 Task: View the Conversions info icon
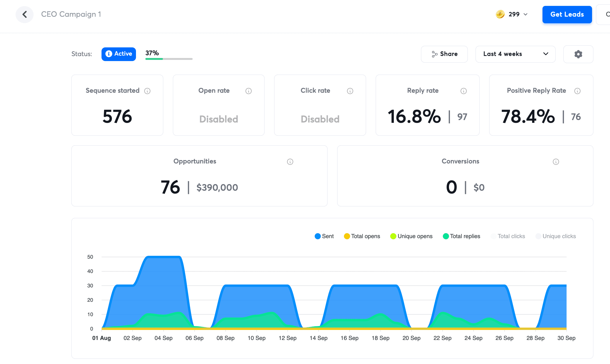pyautogui.click(x=556, y=162)
